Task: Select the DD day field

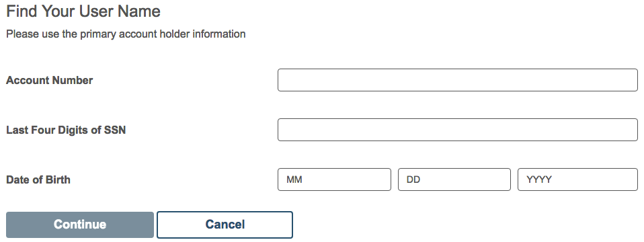Action: point(454,179)
